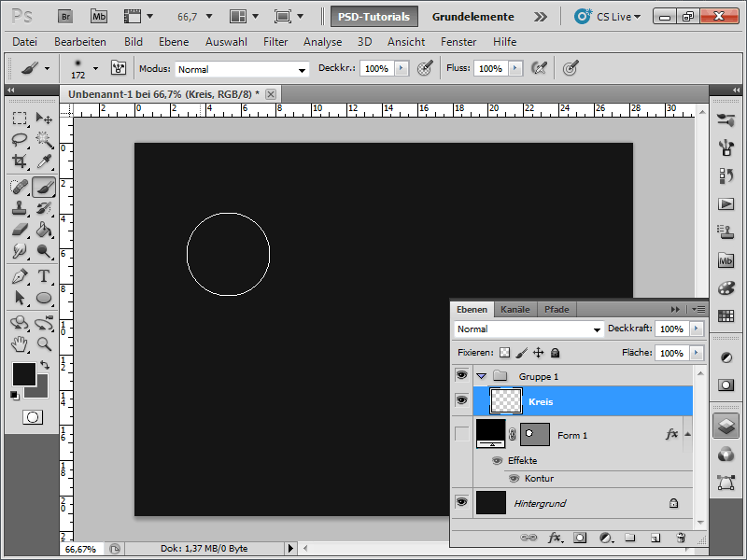The image size is (747, 560).
Task: Switch to PSD-Tutorials workspace
Action: (x=374, y=17)
